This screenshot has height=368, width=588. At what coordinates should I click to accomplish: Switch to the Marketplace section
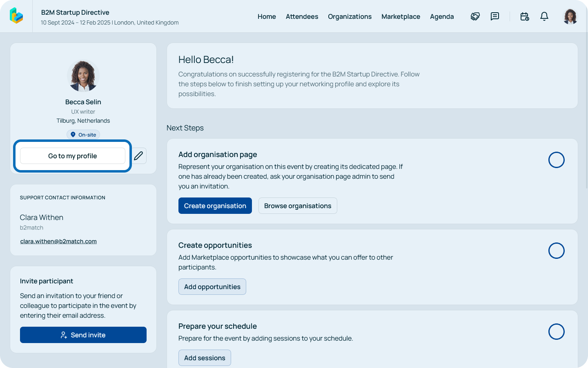401,16
